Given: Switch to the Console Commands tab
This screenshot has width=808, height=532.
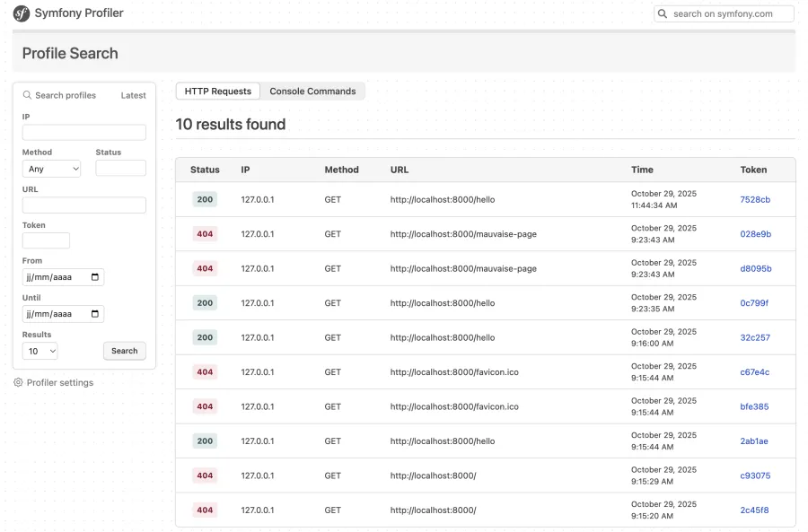Looking at the screenshot, I should [x=313, y=91].
